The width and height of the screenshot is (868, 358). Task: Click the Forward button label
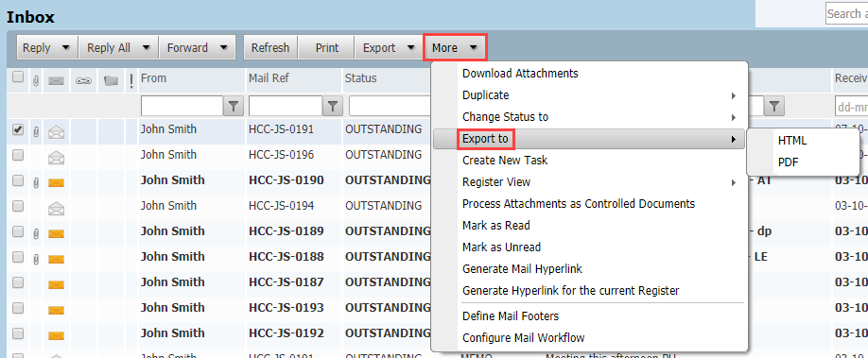coord(187,48)
